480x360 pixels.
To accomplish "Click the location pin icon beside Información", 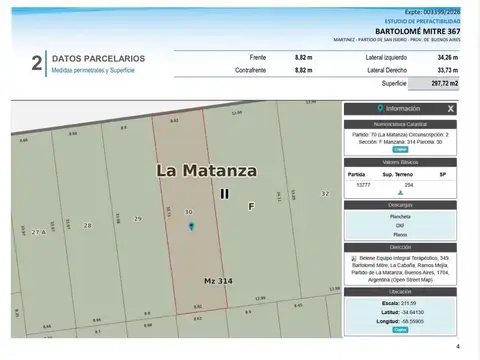I will coord(380,108).
